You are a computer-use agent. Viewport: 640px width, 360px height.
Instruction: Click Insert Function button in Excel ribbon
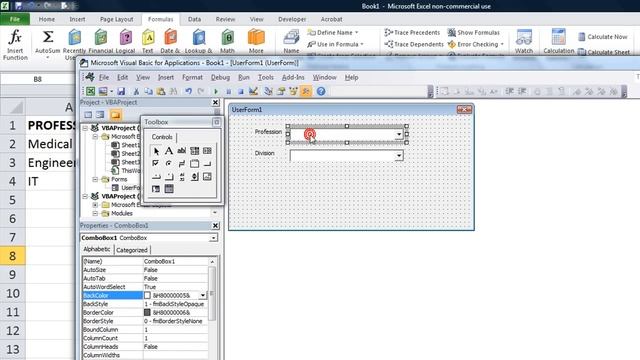pyautogui.click(x=15, y=44)
